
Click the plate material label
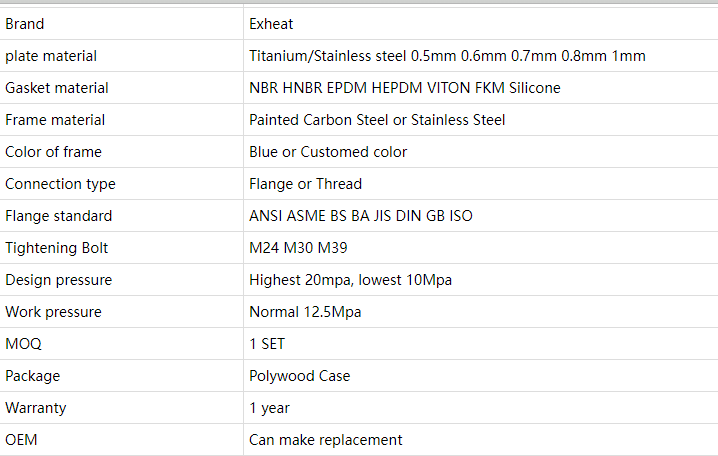[x=51, y=56]
